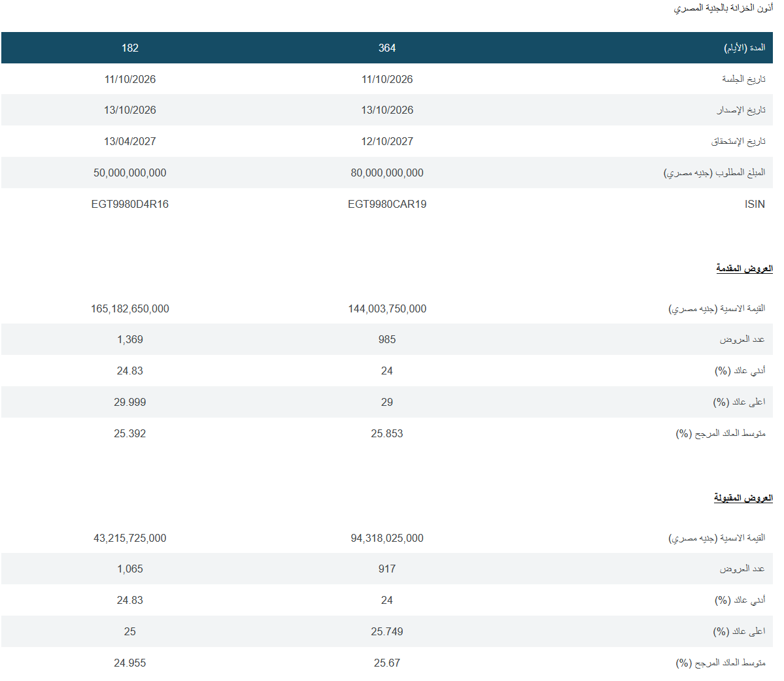Click the 'العروض المقدمة' section heading

coord(745,269)
